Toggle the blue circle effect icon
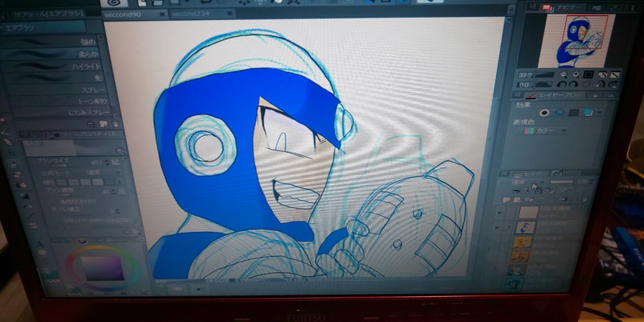 [559, 112]
